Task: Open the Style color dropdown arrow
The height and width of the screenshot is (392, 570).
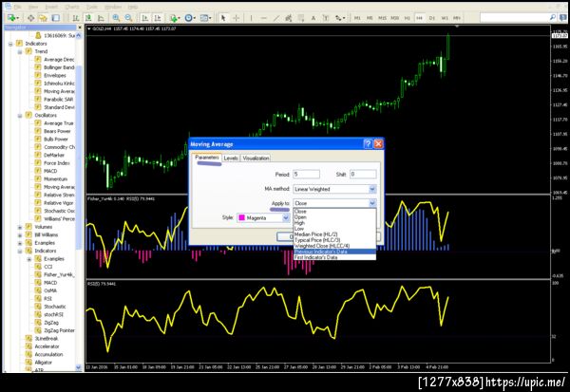Action: pyautogui.click(x=286, y=217)
